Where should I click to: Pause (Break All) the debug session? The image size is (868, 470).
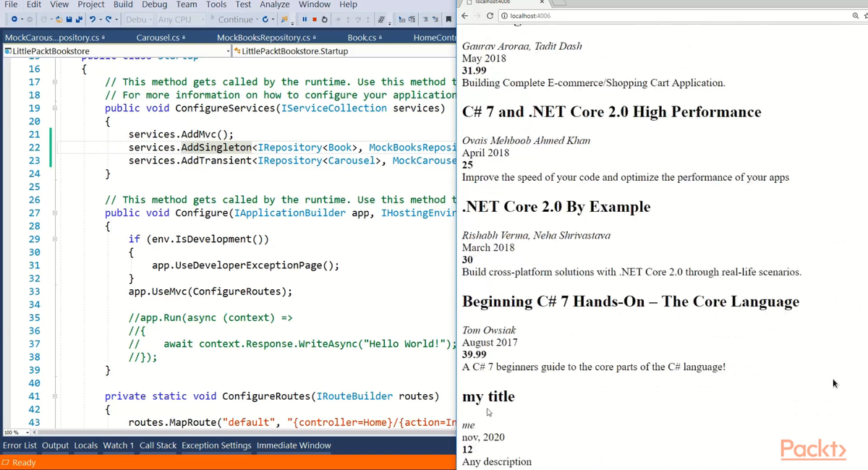point(305,20)
